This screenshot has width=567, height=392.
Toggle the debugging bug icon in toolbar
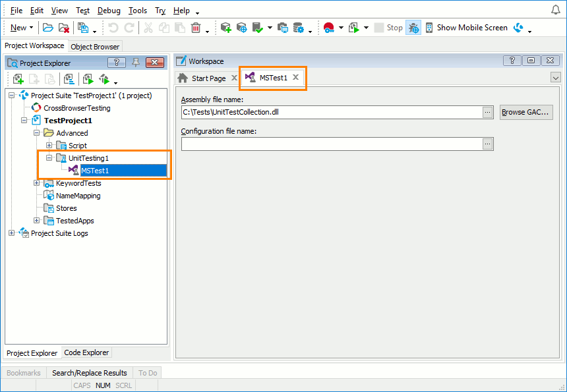point(413,28)
